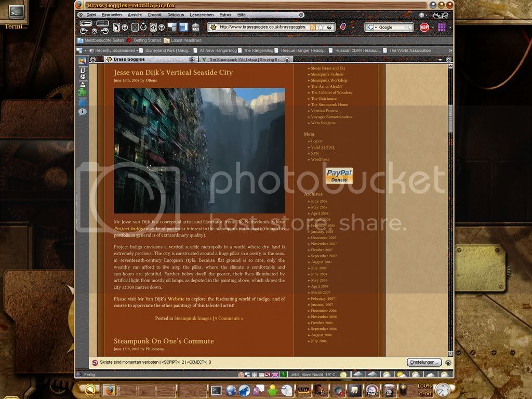Show more bookmarks with the chevron
This screenshot has width=532, height=399.
(450, 50)
